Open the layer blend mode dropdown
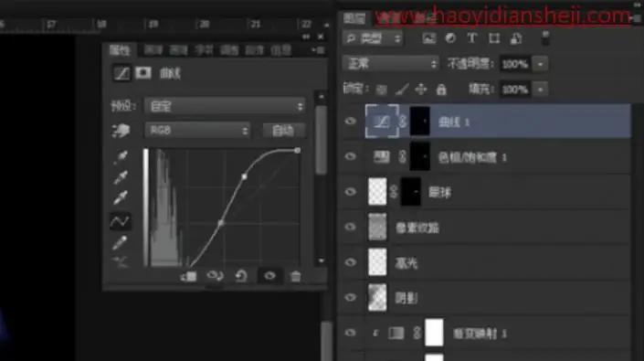 click(x=390, y=64)
